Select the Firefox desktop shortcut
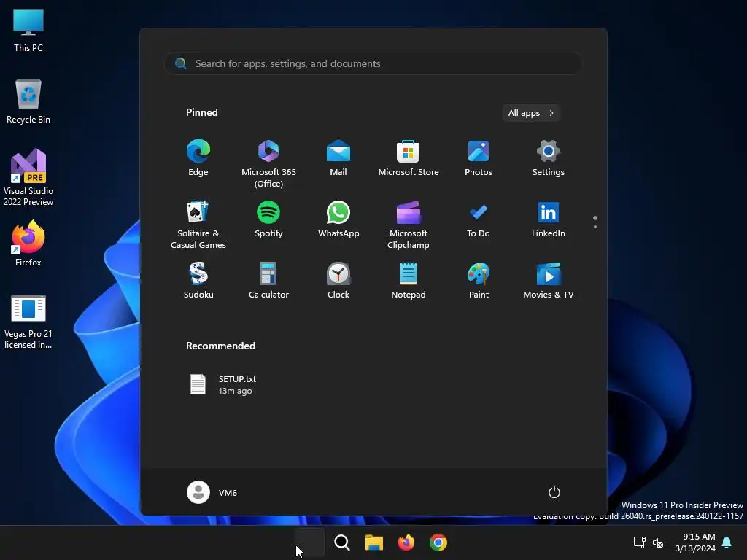Screen dimensions: 747x560 click(28, 244)
